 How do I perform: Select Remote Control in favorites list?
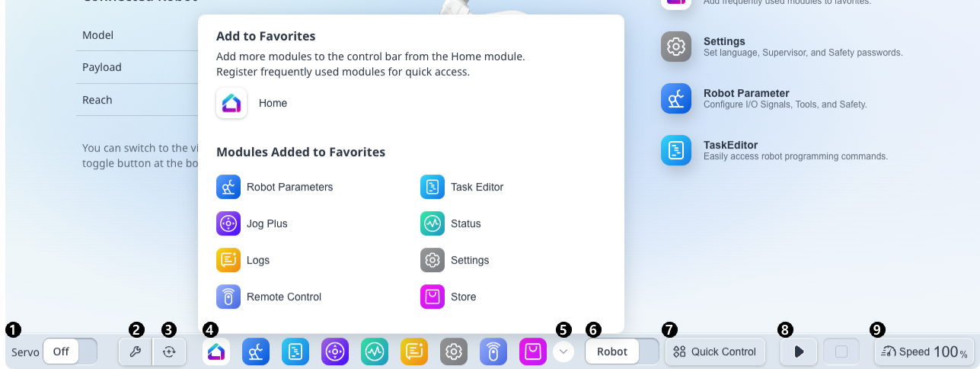[x=269, y=297]
